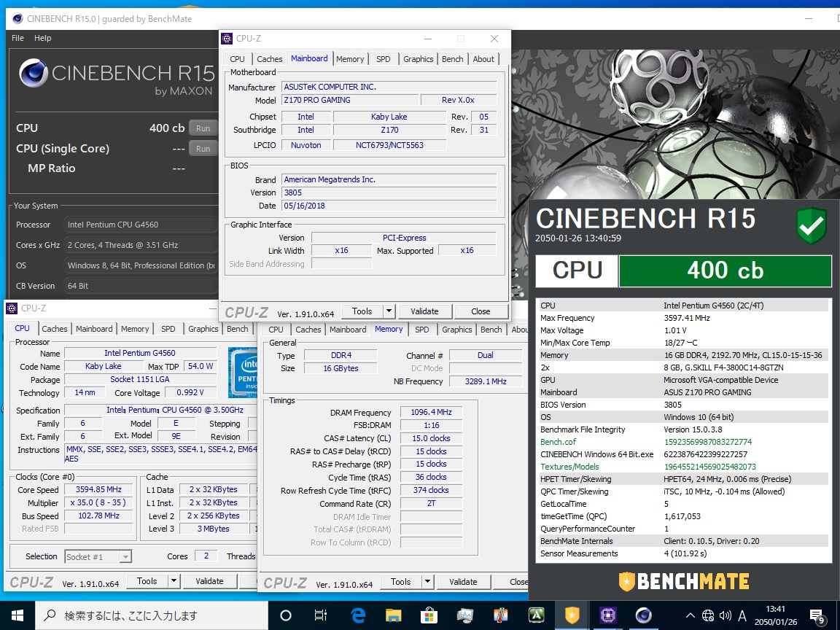Switch to Caches tab in CPU-Z CPU window

pos(55,329)
